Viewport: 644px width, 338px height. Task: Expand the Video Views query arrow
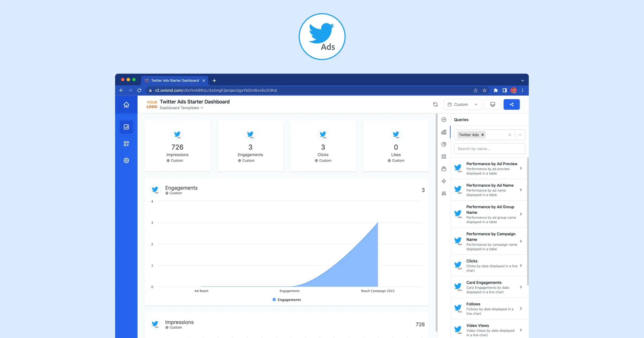click(x=521, y=330)
